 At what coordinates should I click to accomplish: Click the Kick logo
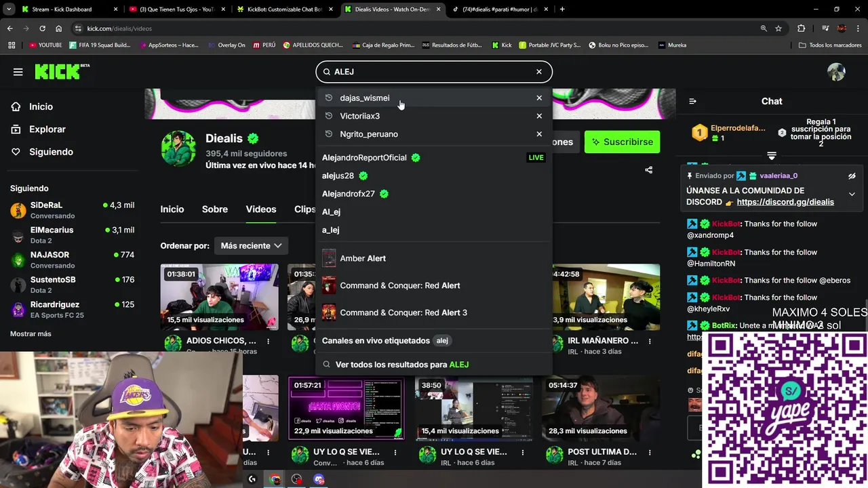click(62, 71)
